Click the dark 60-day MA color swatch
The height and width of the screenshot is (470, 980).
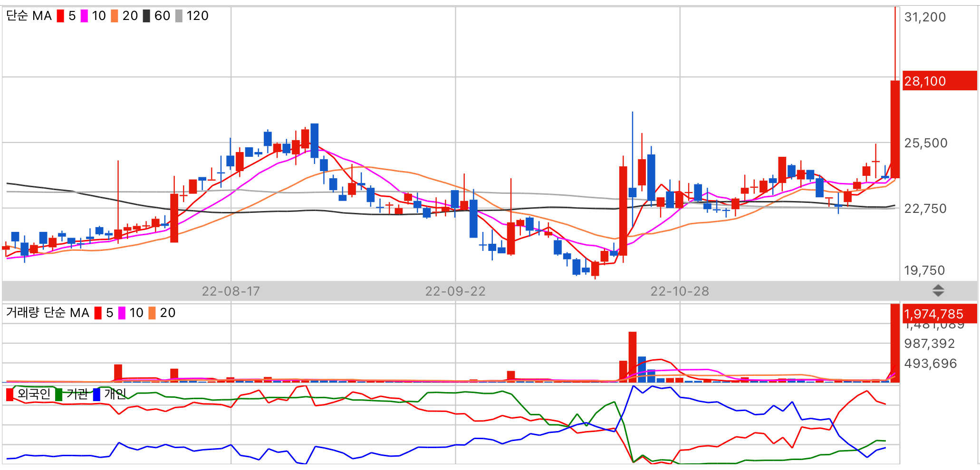click(x=146, y=16)
